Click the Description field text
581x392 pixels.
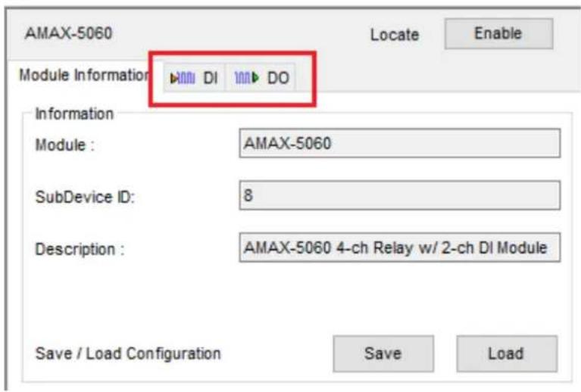395,247
